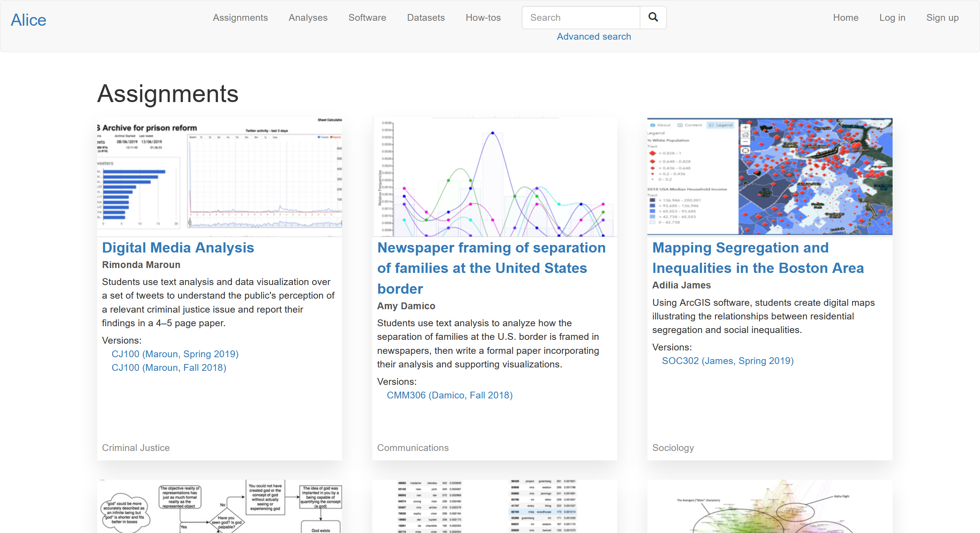The height and width of the screenshot is (533, 980).
Task: Open the Software nav item
Action: coord(367,17)
